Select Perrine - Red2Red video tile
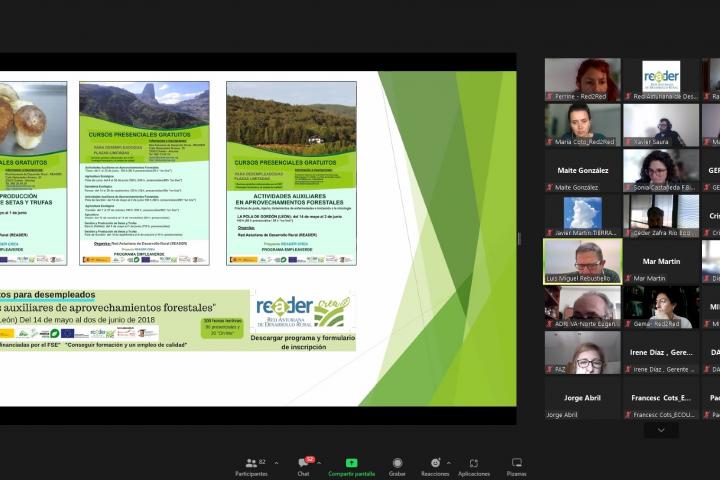 tap(582, 79)
